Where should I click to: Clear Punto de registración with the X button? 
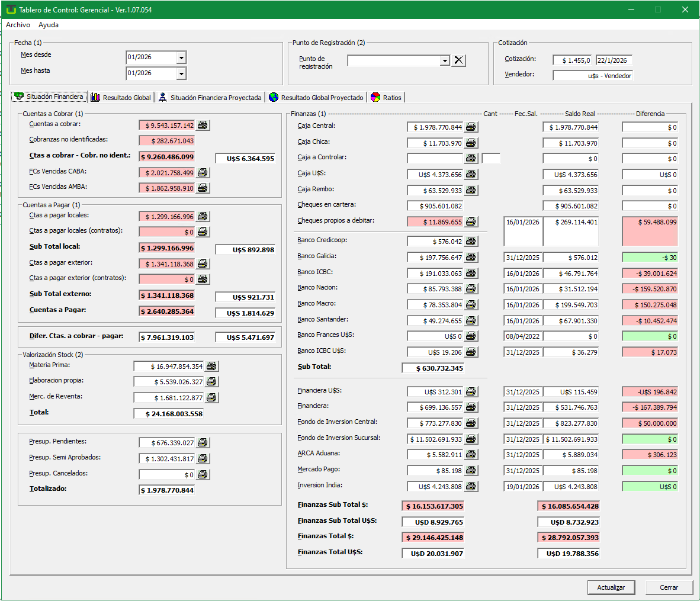click(458, 60)
